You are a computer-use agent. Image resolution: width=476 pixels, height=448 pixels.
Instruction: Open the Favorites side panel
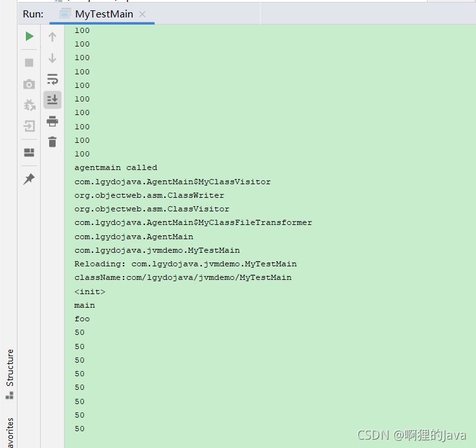coord(10,433)
